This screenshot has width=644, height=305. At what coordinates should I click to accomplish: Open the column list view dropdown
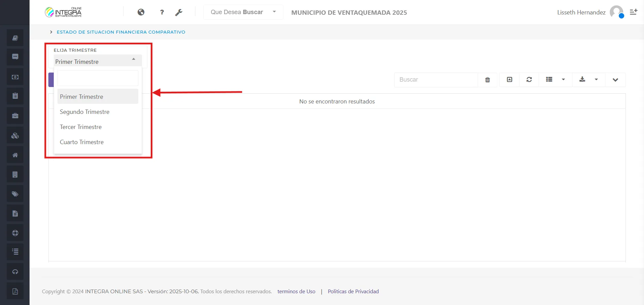point(555,80)
